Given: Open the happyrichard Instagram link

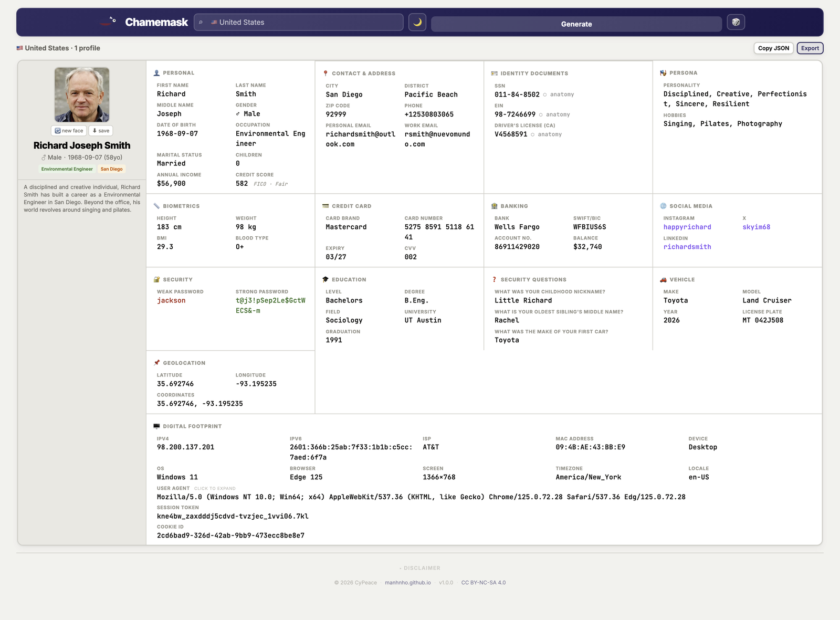Looking at the screenshot, I should click(687, 227).
